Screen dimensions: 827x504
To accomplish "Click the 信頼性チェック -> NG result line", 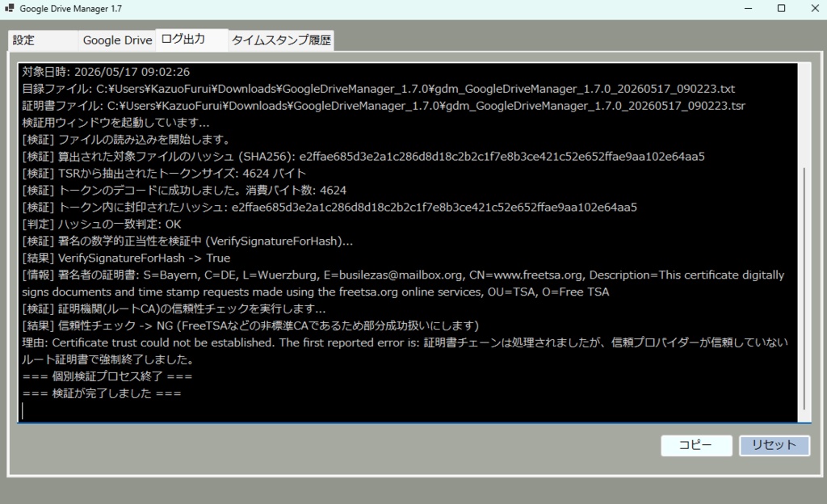I will pyautogui.click(x=250, y=325).
